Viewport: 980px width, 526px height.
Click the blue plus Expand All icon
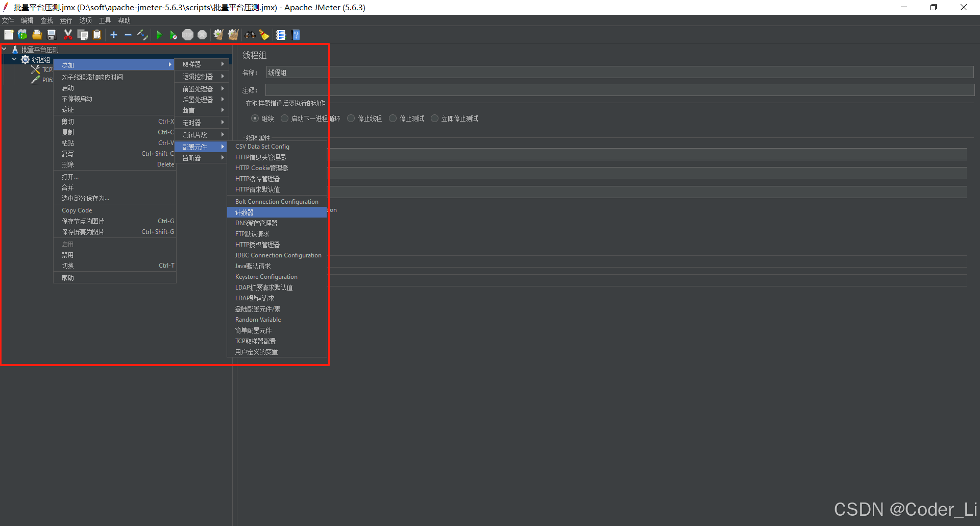point(114,35)
